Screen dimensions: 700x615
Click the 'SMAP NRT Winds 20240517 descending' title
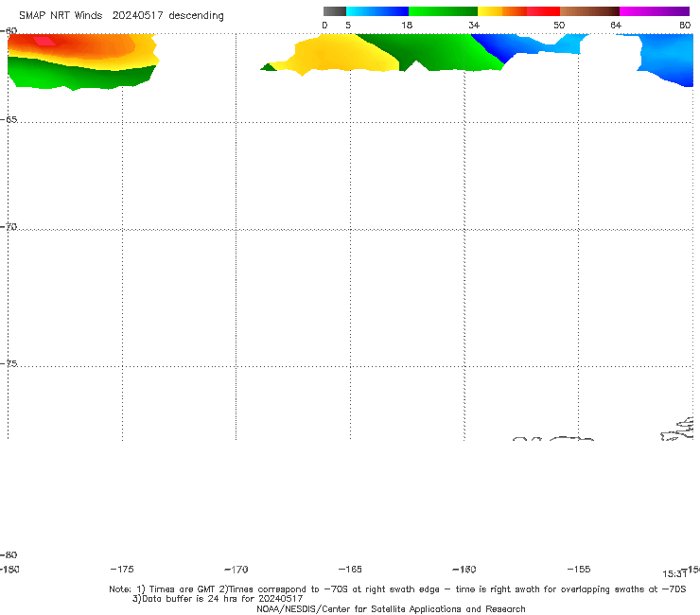click(121, 16)
